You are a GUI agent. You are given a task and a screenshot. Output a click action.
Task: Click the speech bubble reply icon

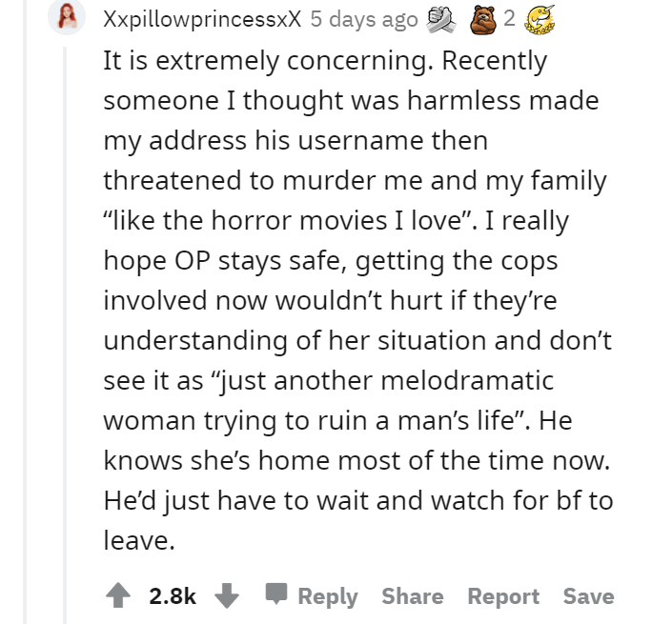tap(276, 594)
